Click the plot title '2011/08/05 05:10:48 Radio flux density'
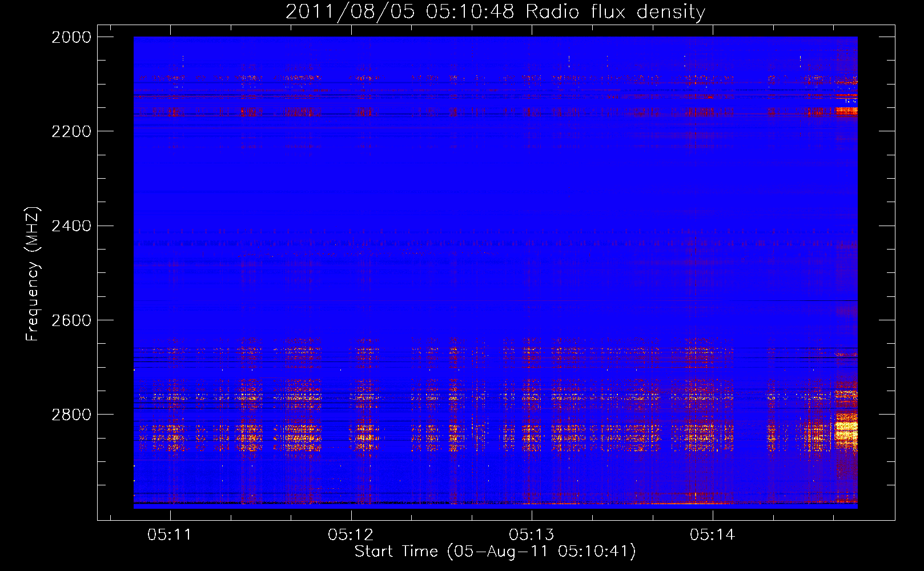Viewport: 924px width, 571px height. point(495,11)
